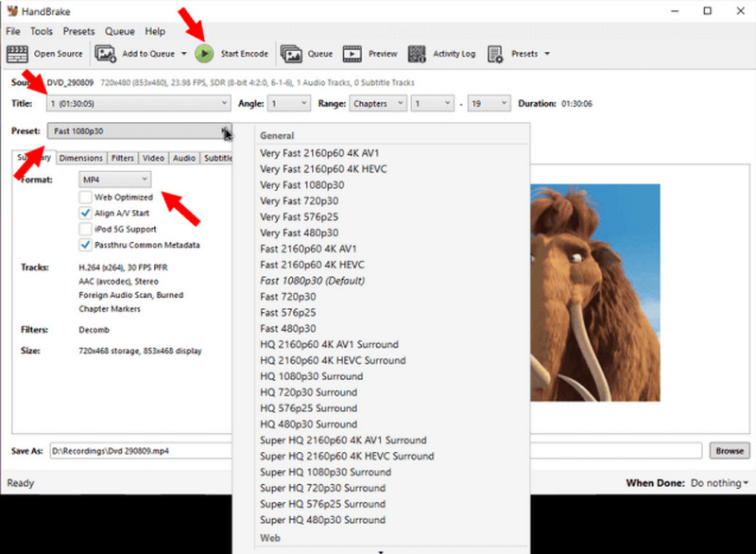Image resolution: width=756 pixels, height=554 pixels.
Task: Click the Browse button
Action: coord(729,451)
